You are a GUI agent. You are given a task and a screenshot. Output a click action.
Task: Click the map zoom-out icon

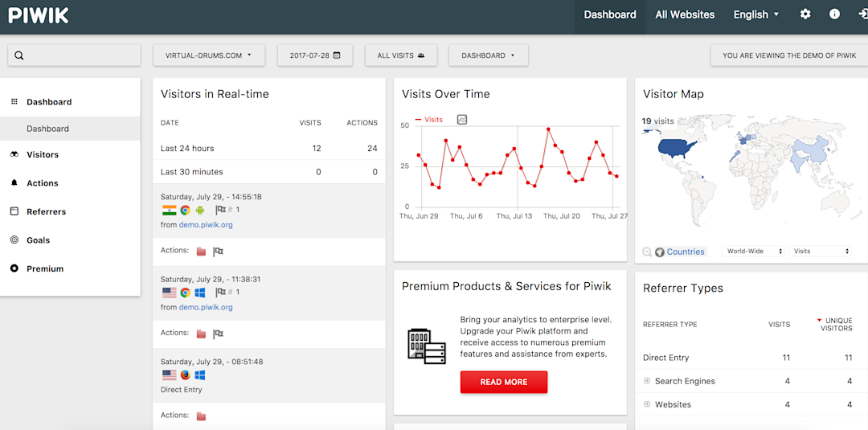[x=646, y=252]
